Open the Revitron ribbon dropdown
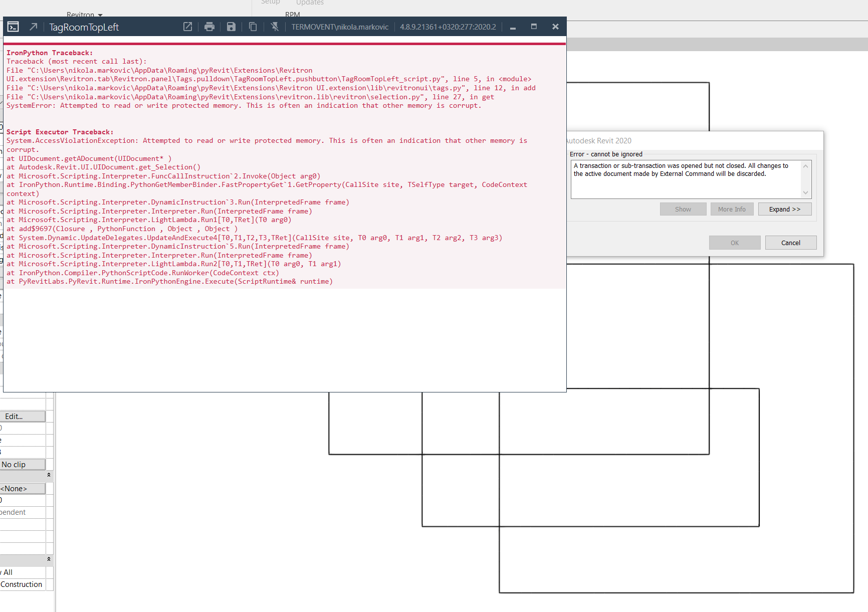The image size is (868, 612). click(84, 15)
